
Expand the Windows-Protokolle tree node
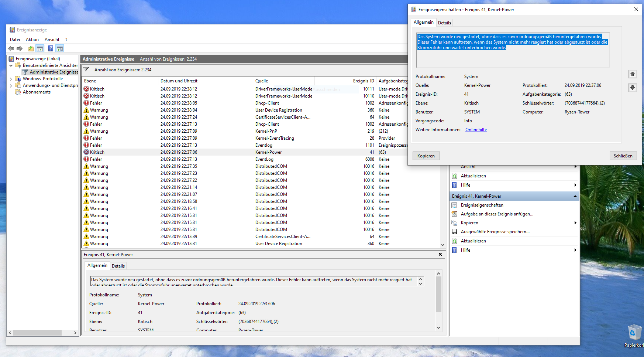[x=11, y=79]
